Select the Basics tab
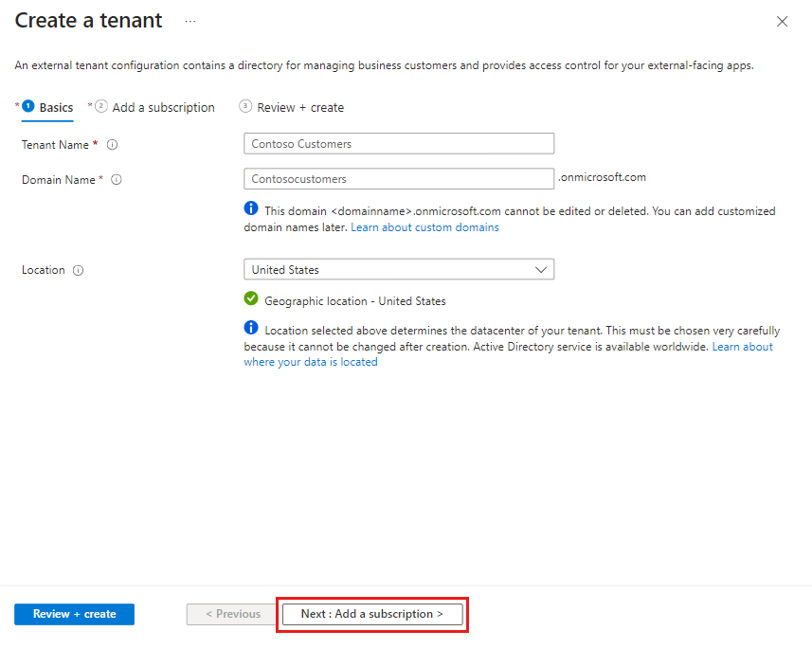The image size is (812, 649). 56,108
